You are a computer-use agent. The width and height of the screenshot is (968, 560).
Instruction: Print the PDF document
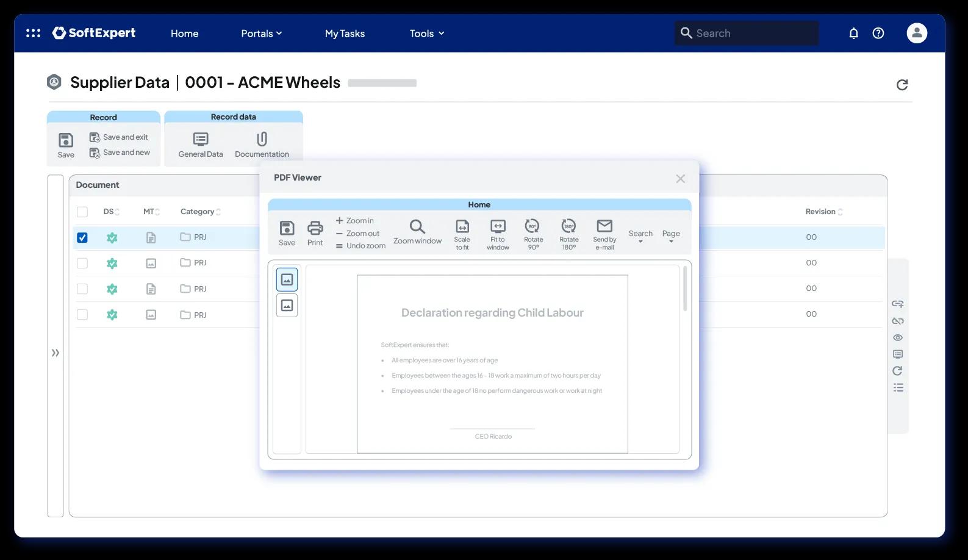(x=315, y=234)
